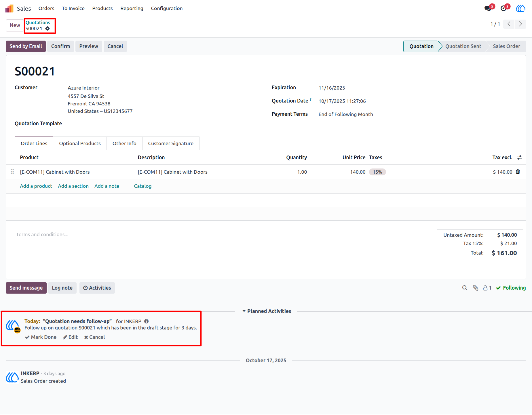Click Terms and conditions field
This screenshot has width=532, height=415.
(42, 234)
